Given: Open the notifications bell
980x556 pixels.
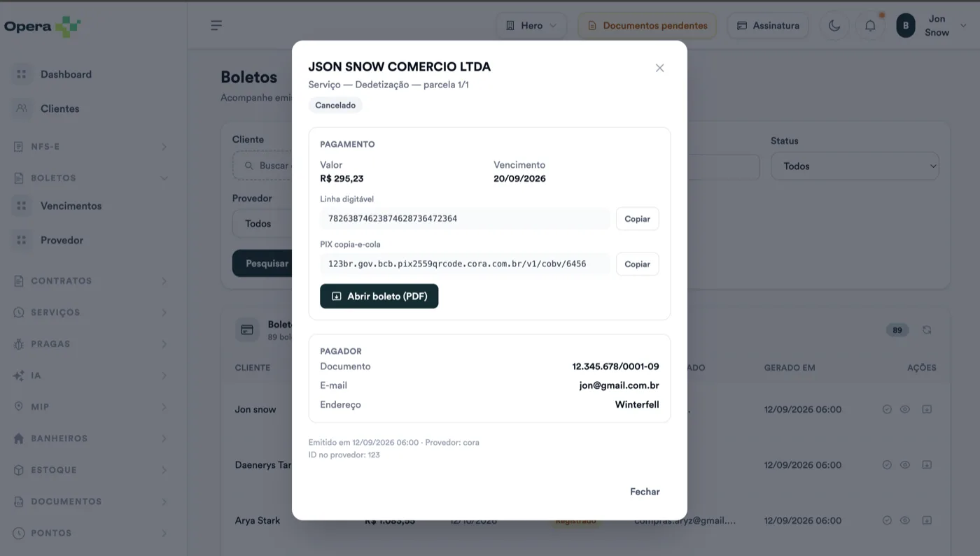Looking at the screenshot, I should pos(870,26).
